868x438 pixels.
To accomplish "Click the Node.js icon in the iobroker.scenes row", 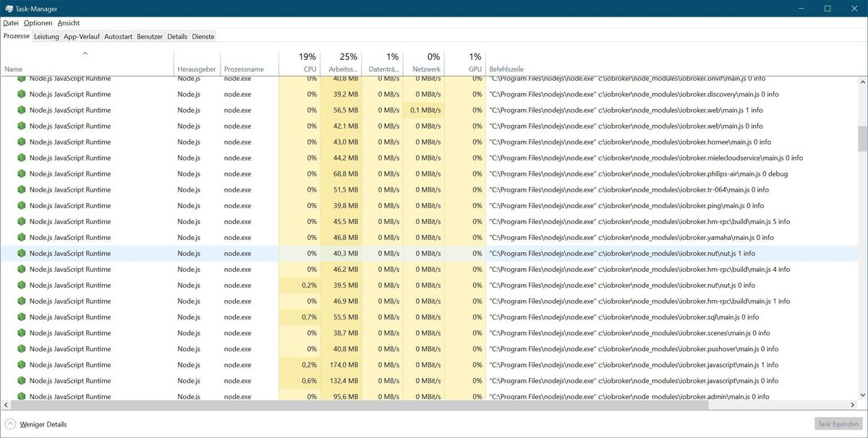I will (x=22, y=332).
